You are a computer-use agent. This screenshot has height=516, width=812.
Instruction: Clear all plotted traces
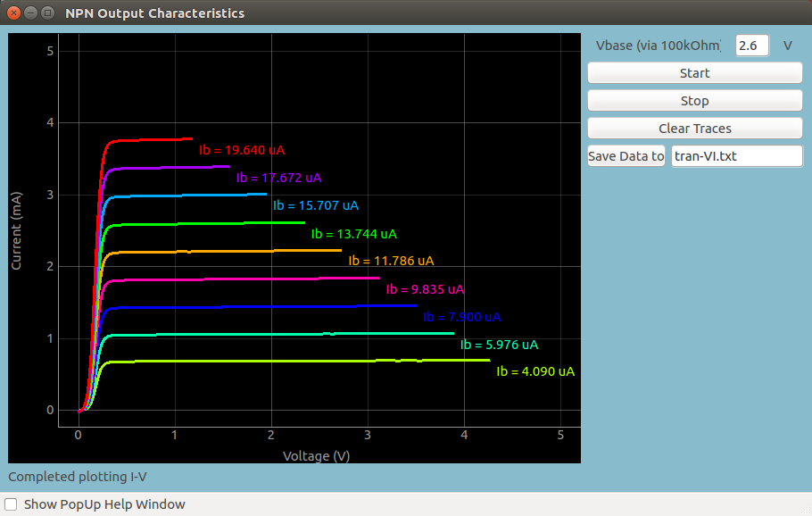click(x=694, y=129)
